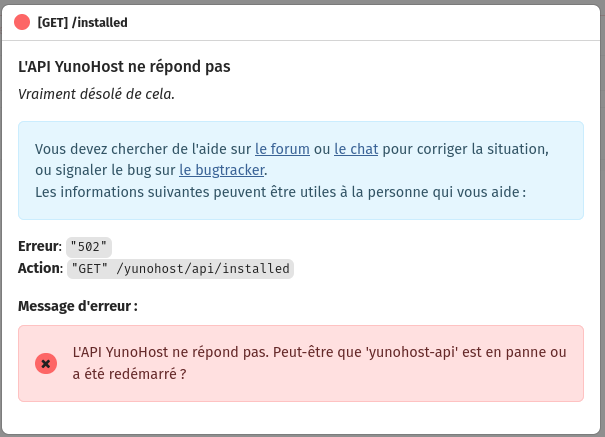Click the italic "Vraiment désolé de cela." text
Image resolution: width=605 pixels, height=437 pixels.
tap(96, 94)
